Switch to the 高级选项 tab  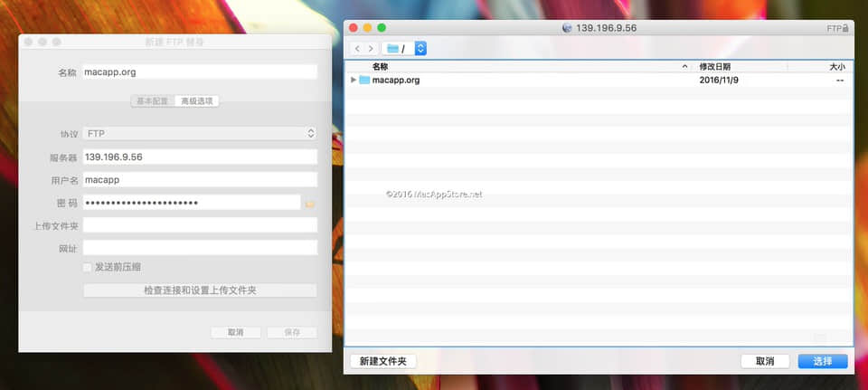[196, 101]
